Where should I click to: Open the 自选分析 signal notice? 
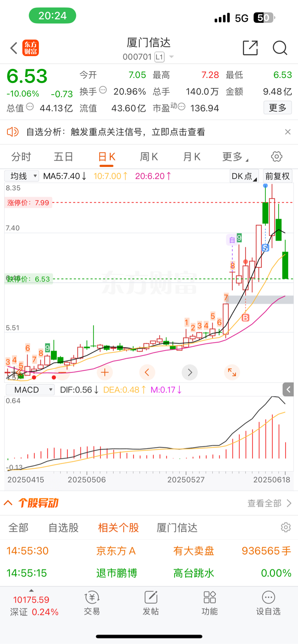(x=116, y=132)
